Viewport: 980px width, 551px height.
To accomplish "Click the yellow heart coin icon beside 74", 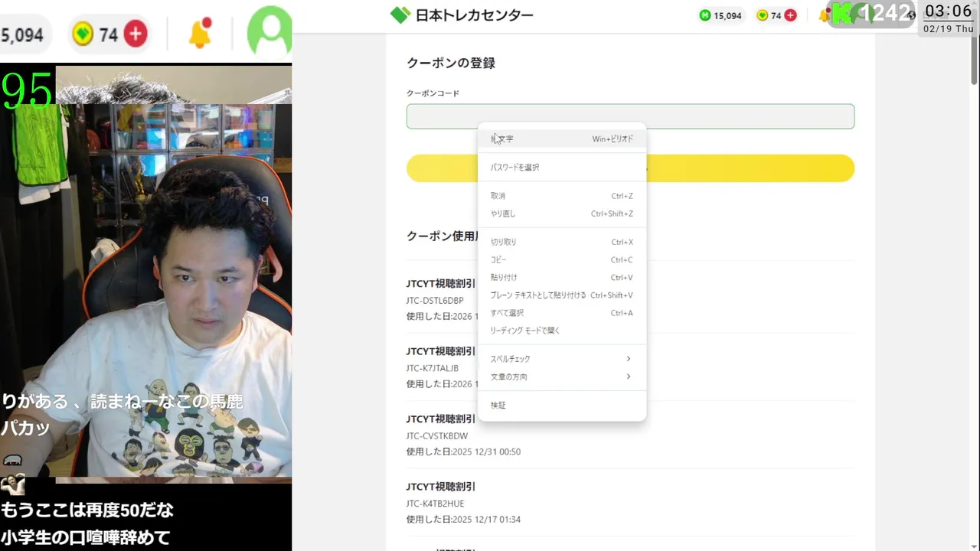I will pyautogui.click(x=762, y=15).
